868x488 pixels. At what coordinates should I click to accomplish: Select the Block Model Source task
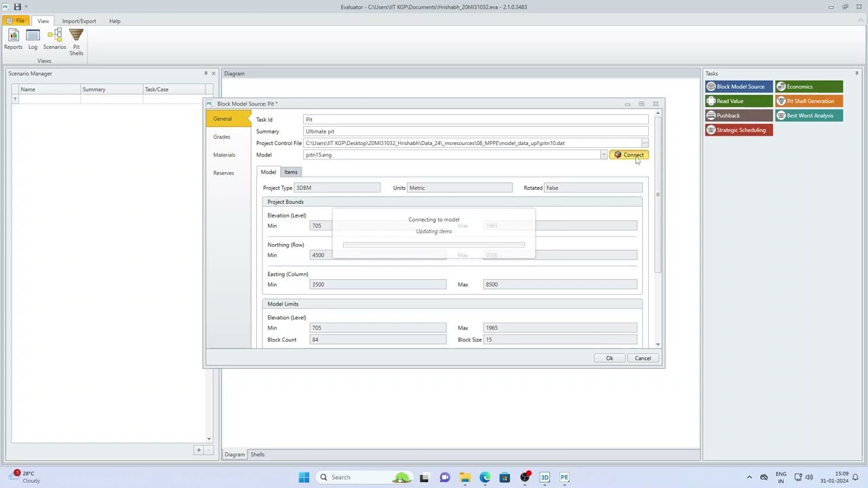[x=738, y=87]
